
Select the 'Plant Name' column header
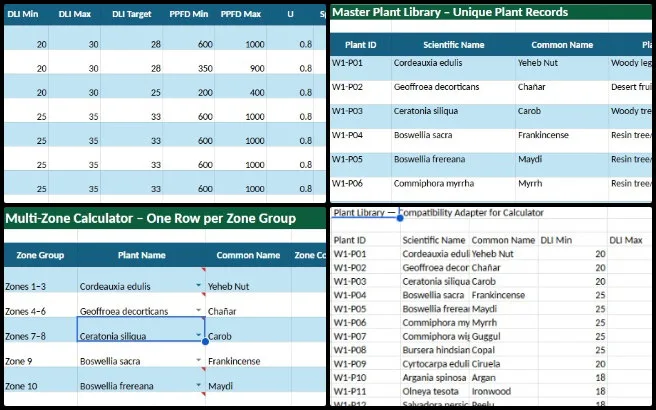point(141,255)
